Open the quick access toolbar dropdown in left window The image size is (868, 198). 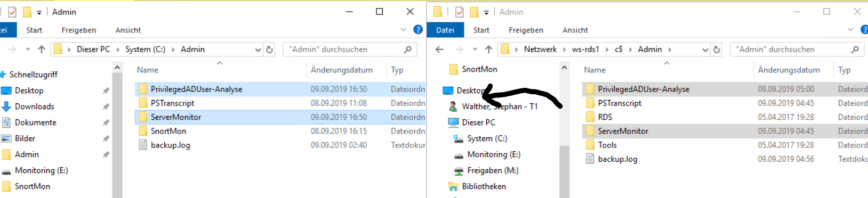[x=39, y=12]
